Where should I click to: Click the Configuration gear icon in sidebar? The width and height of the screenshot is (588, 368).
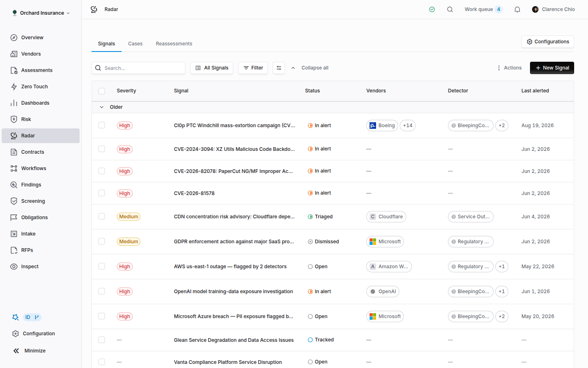click(16, 334)
